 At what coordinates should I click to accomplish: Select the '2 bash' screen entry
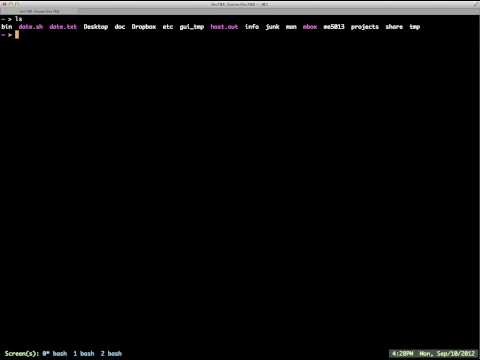point(111,353)
